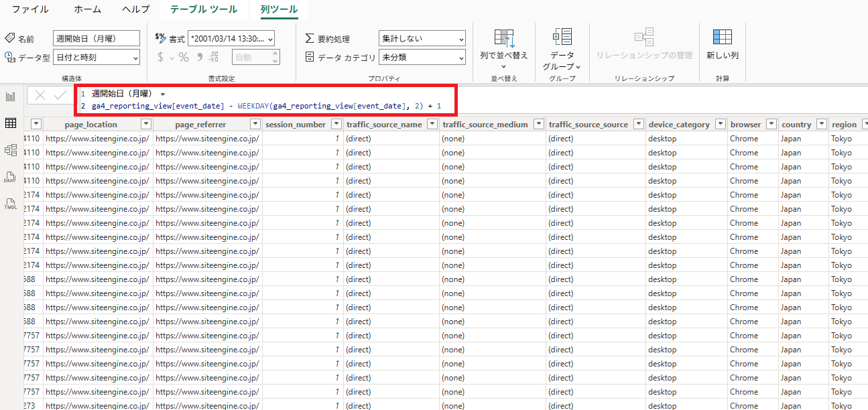Select the traffic_source_name column header
Screen dimensions: 868x410
384,125
